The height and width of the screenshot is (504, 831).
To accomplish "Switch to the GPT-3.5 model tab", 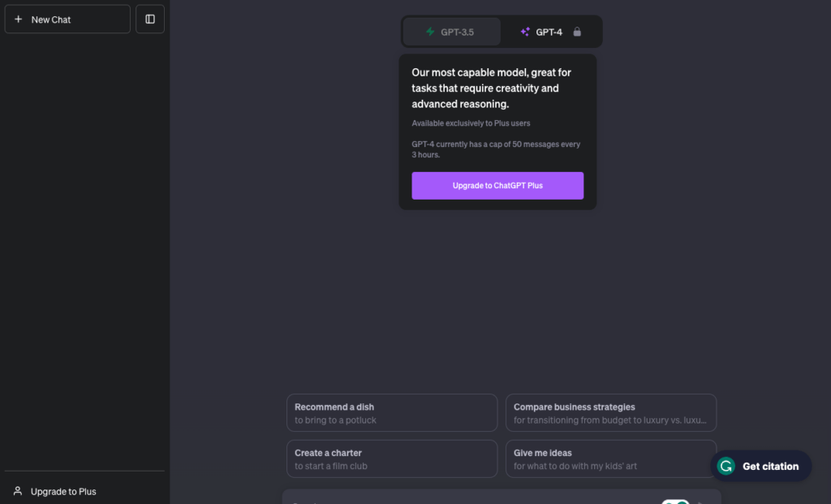I will (x=451, y=32).
